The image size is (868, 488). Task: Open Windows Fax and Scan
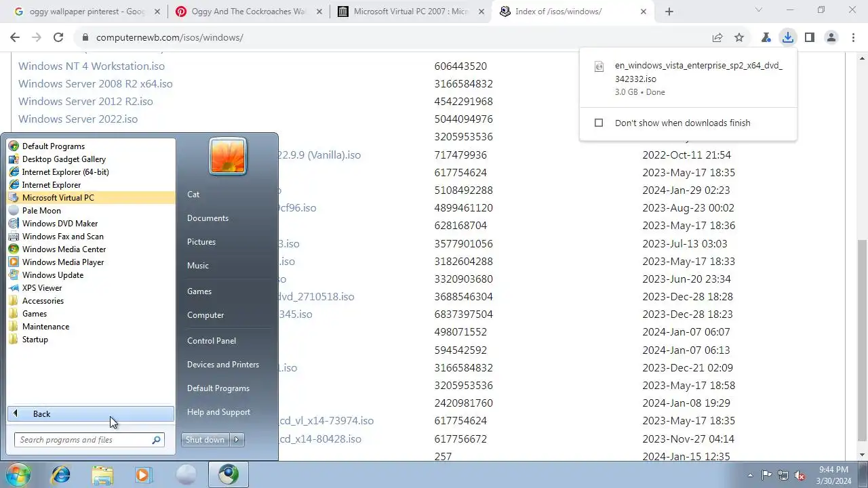point(62,237)
